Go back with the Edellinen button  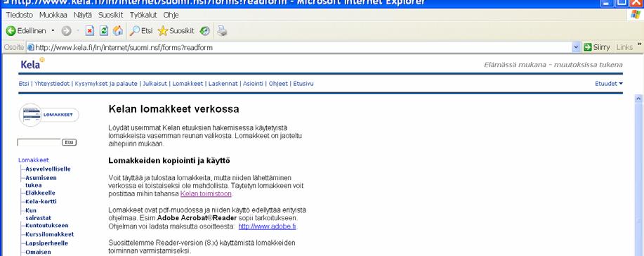point(25,31)
